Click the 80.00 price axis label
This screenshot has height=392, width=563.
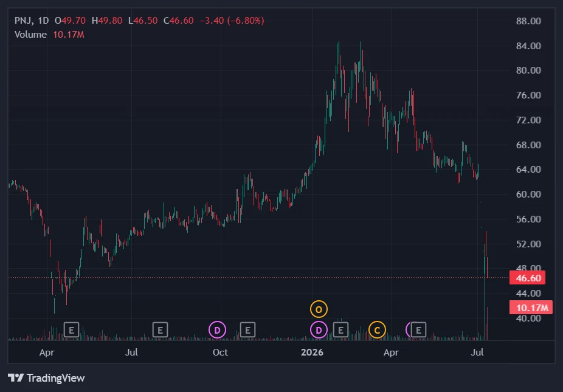coord(528,70)
